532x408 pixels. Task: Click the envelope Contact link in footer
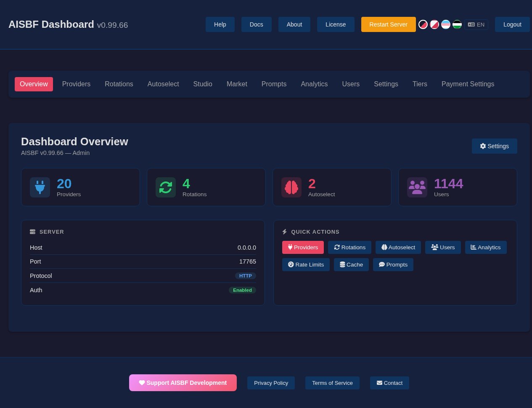tap(389, 383)
